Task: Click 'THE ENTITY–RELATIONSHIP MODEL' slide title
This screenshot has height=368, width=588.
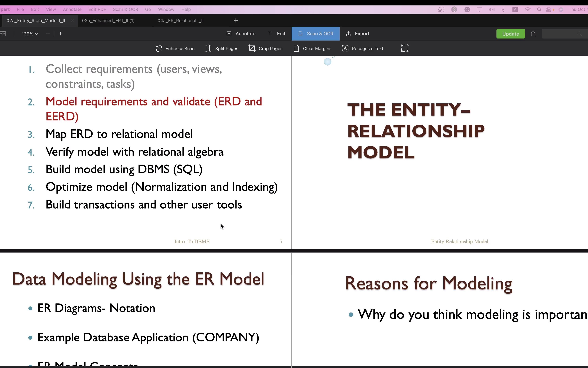Action: click(416, 131)
